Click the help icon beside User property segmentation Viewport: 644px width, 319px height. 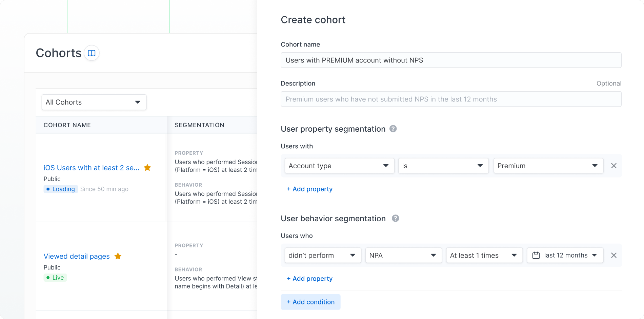pos(393,129)
